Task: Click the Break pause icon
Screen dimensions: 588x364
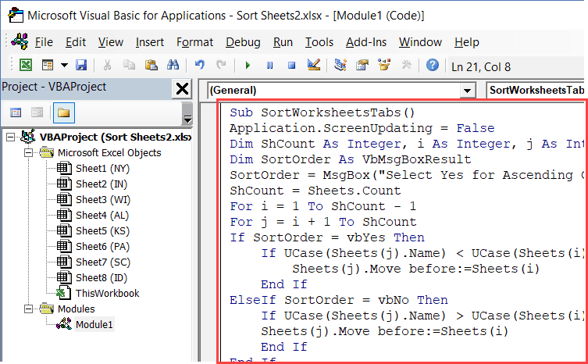Action: click(x=269, y=66)
